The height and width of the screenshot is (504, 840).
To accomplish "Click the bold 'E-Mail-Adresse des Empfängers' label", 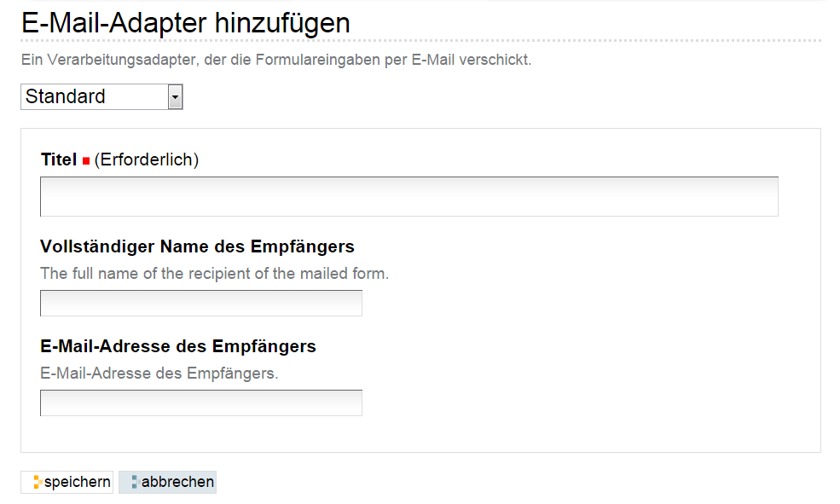I will tap(178, 346).
